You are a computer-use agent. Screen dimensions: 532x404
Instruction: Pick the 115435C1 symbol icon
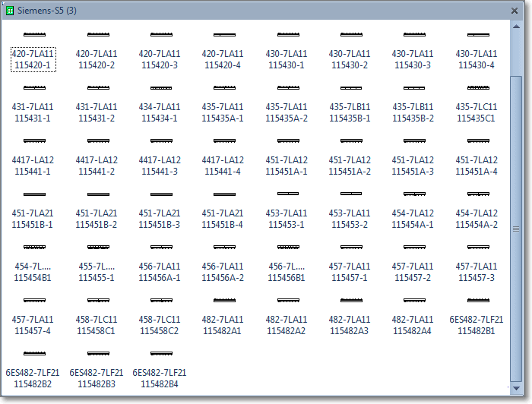[x=478, y=88]
